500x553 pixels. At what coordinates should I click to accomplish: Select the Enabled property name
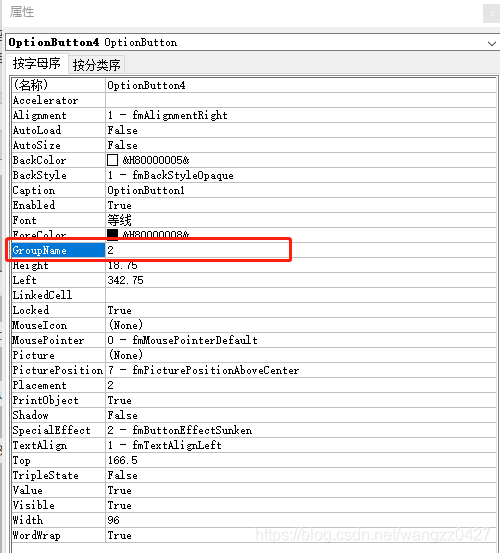pos(34,205)
